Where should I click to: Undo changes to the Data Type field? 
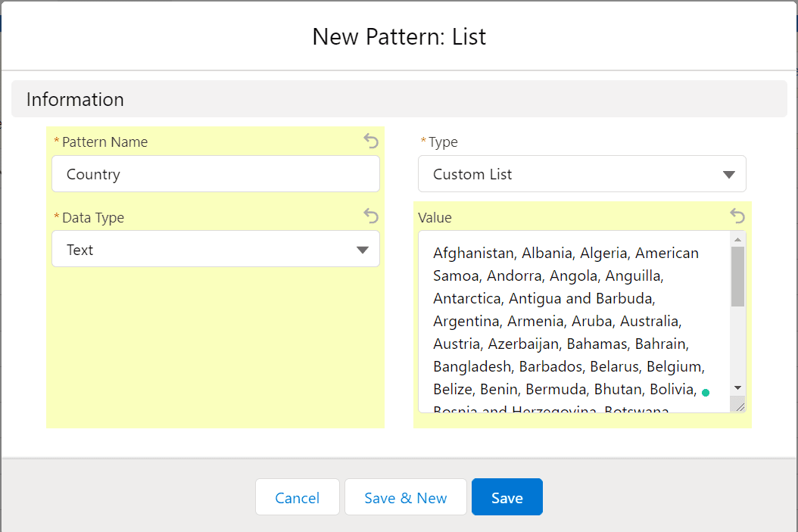tap(370, 216)
